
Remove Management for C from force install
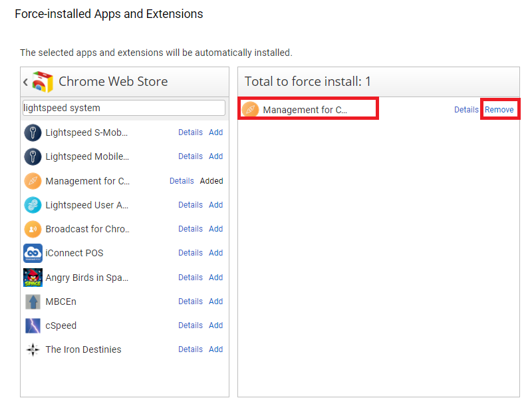(x=499, y=110)
